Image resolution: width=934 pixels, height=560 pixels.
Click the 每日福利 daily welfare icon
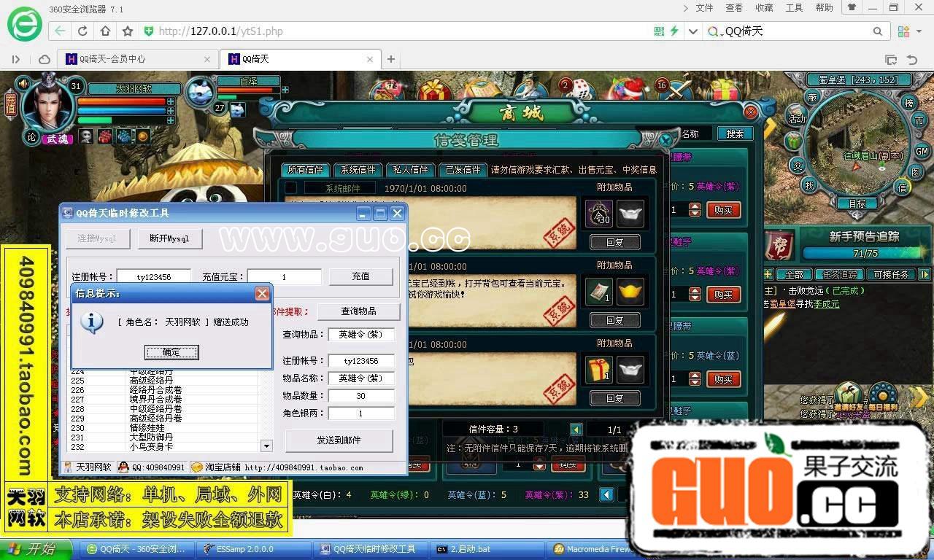(x=883, y=397)
